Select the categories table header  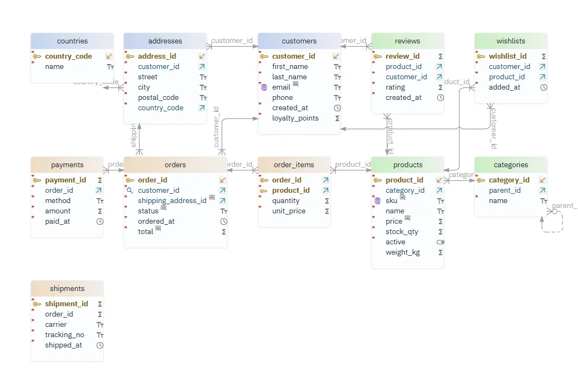click(x=511, y=165)
